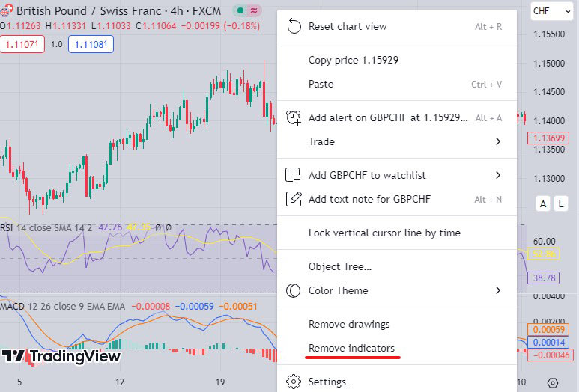This screenshot has width=579, height=392.
Task: Click the date label 19 on time axis
Action: (x=220, y=382)
